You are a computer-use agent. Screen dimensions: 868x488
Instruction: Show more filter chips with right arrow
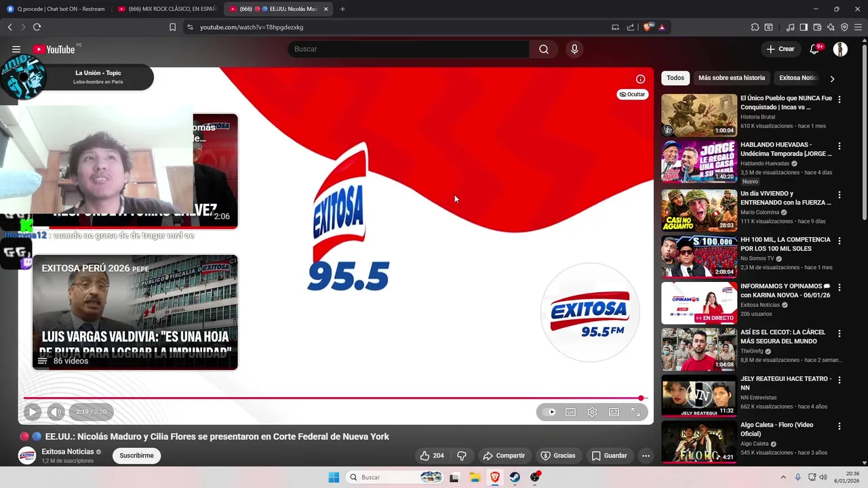point(832,79)
